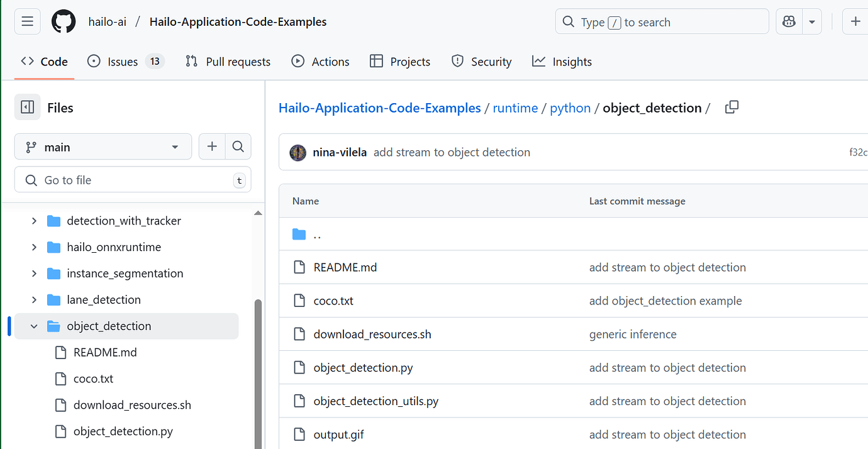Click the Go to file input
868x449 pixels.
133,180
